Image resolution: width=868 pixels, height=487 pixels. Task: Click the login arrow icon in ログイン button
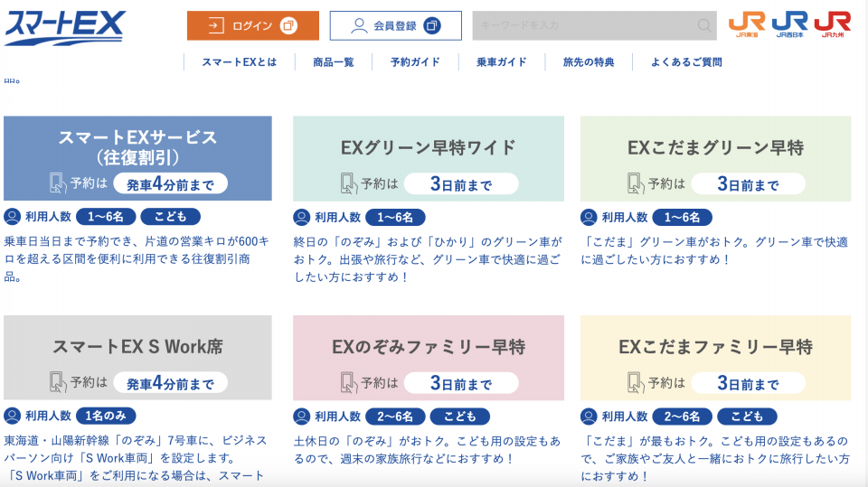[x=215, y=25]
